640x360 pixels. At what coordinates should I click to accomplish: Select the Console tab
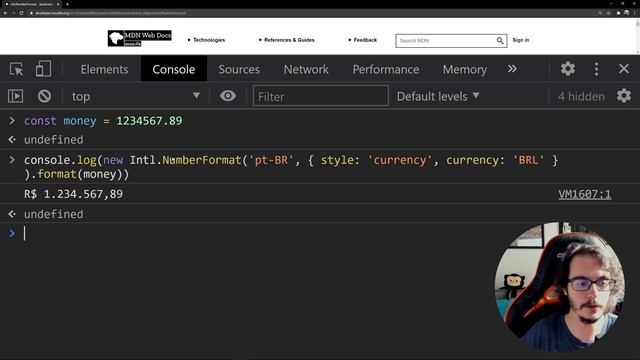tap(173, 69)
